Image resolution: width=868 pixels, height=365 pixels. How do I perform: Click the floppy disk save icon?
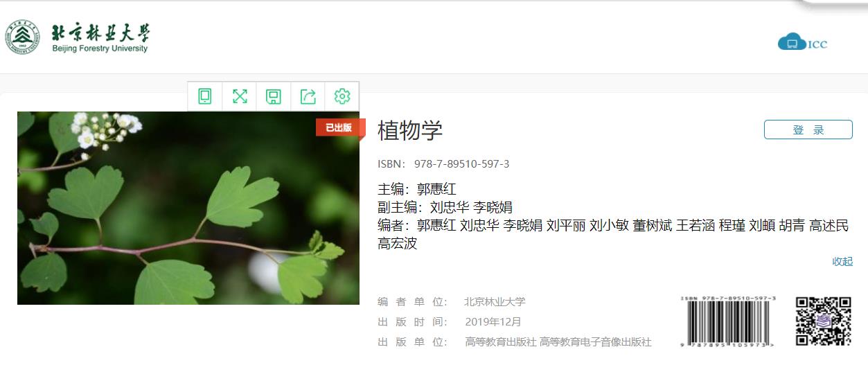tap(274, 96)
